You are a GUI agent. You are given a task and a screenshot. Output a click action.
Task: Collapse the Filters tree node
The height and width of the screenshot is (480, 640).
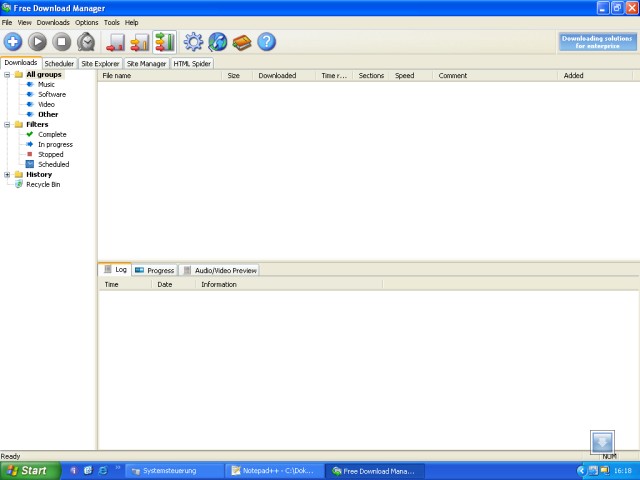pyautogui.click(x=7, y=124)
